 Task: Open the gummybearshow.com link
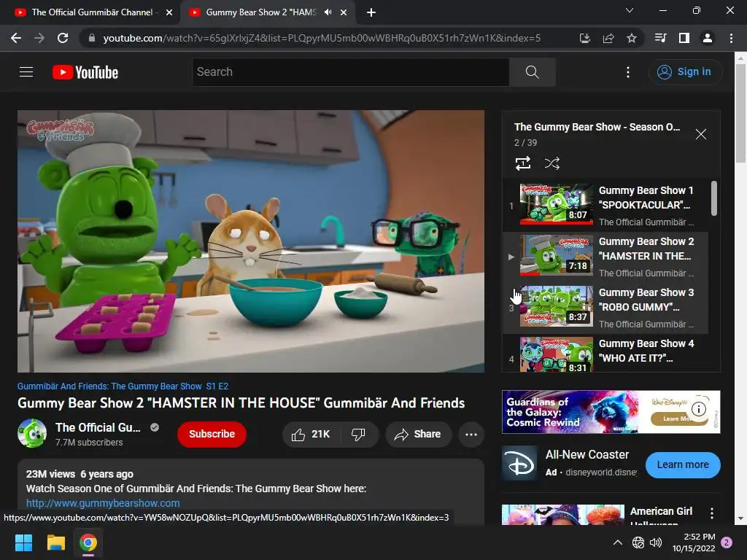[x=103, y=503]
